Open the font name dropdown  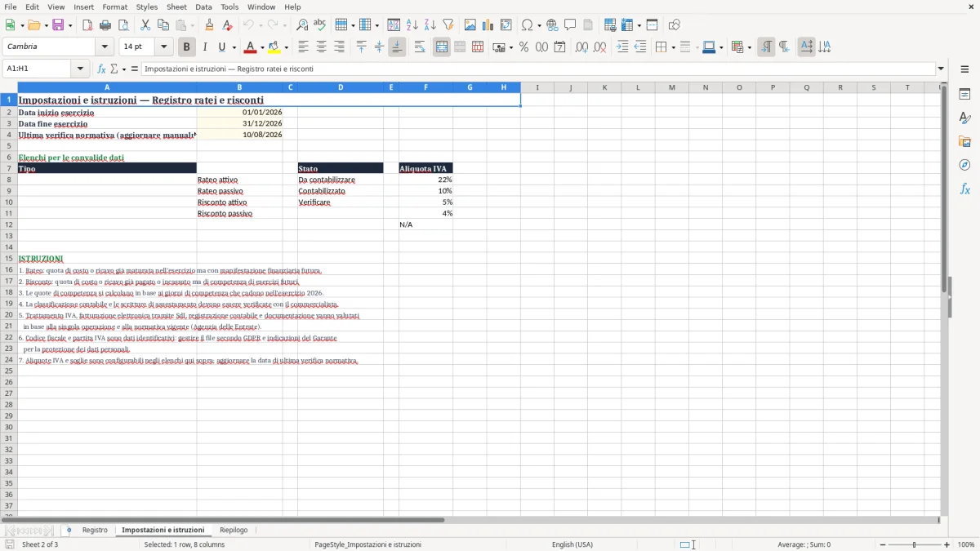(105, 47)
